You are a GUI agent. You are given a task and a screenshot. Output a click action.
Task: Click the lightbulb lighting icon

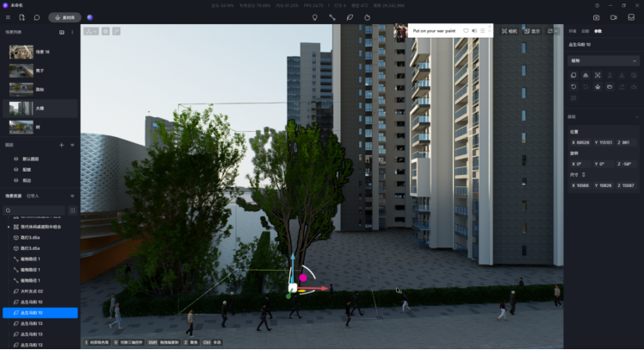tap(314, 17)
